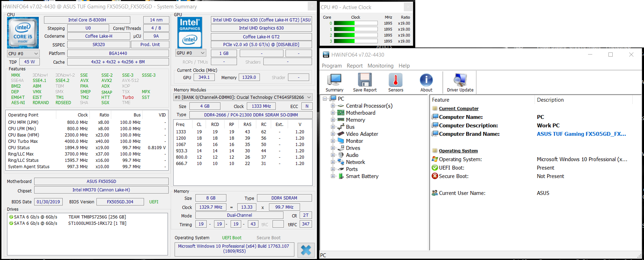Open the Monitoring menu
The height and width of the screenshot is (260, 644).
380,66
